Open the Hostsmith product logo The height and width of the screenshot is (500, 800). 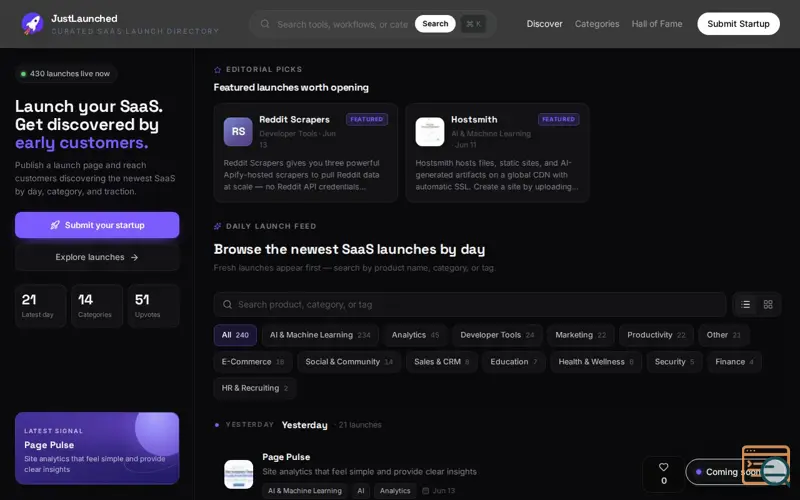click(x=430, y=132)
